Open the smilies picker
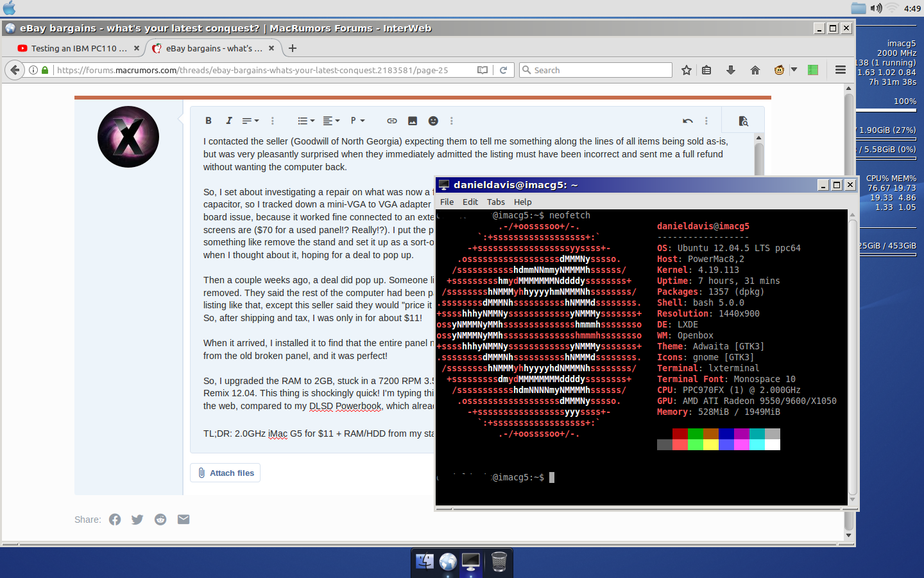This screenshot has height=578, width=924. (x=433, y=121)
